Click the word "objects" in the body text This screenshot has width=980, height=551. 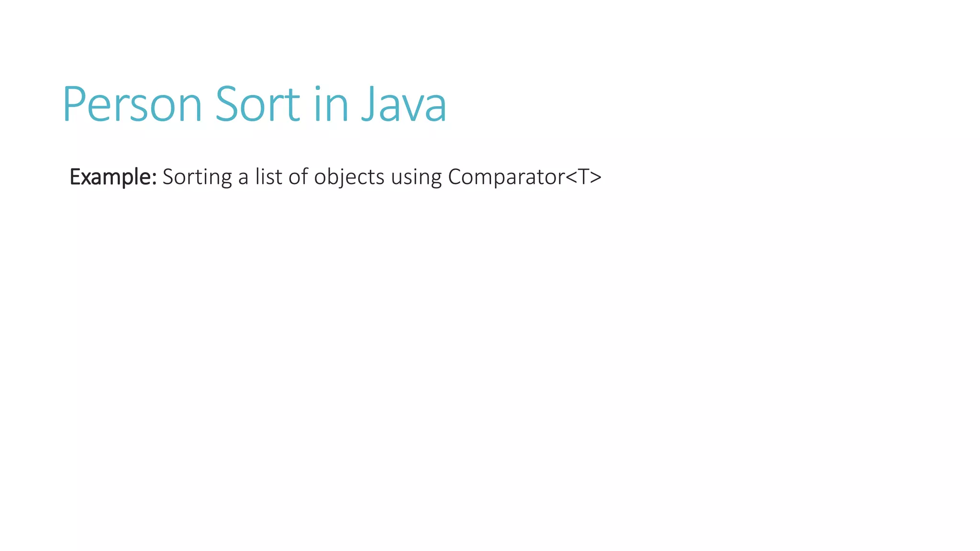point(349,177)
